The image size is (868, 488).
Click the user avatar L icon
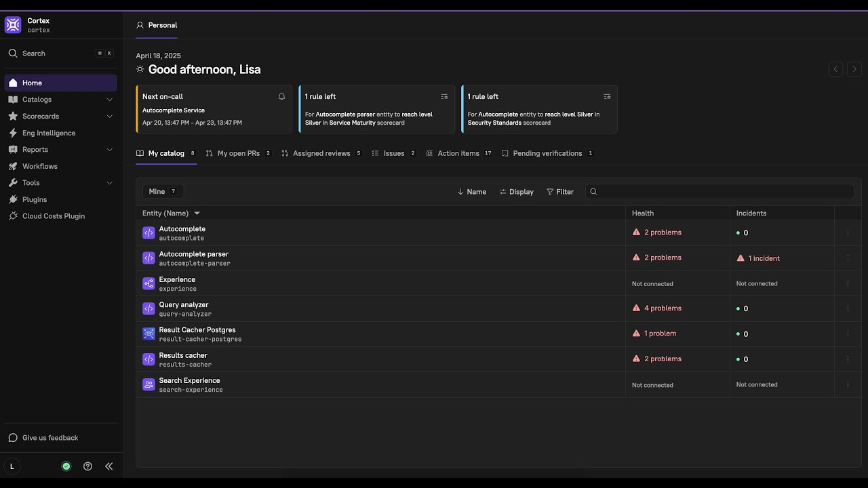[12, 466]
